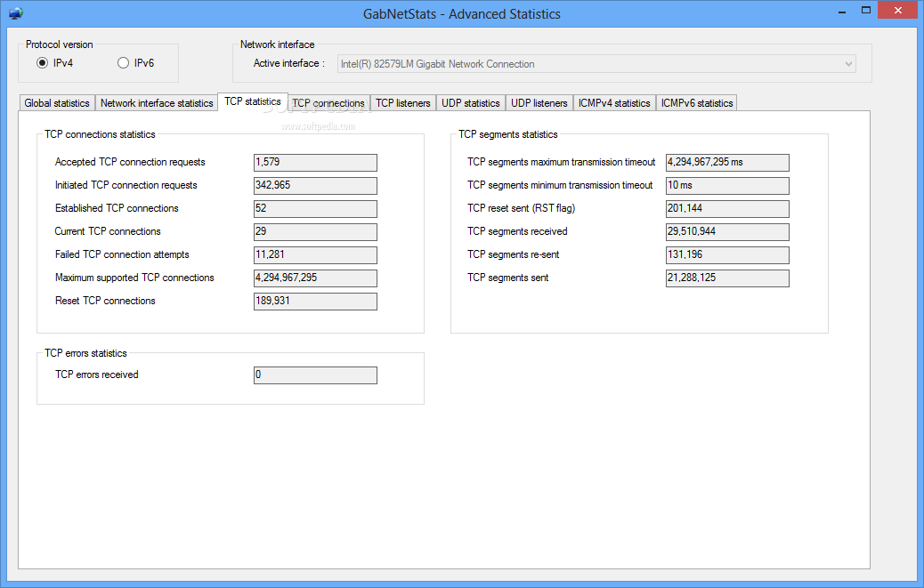Screen dimensions: 924x588
Task: Click the 'Current TCP connections' label
Action: click(x=108, y=231)
